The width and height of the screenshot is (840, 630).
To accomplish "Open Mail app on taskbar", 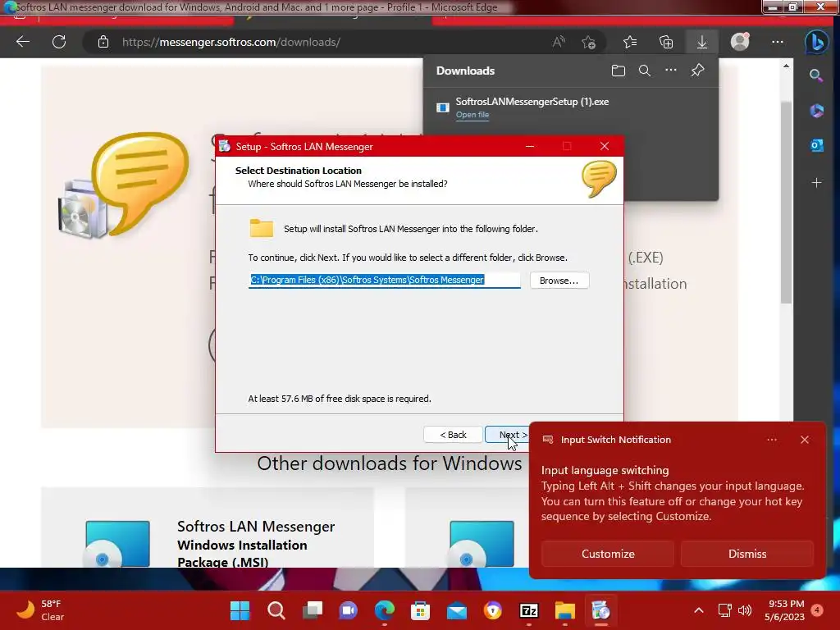I will pos(457,610).
